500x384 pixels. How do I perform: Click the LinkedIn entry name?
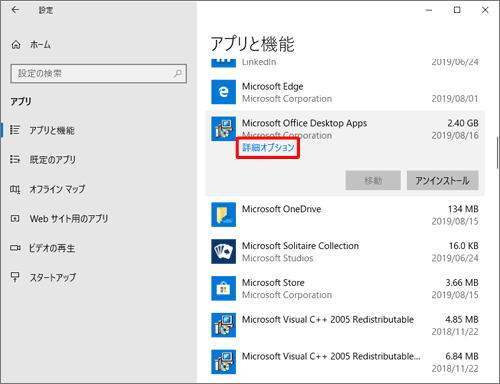coord(259,62)
